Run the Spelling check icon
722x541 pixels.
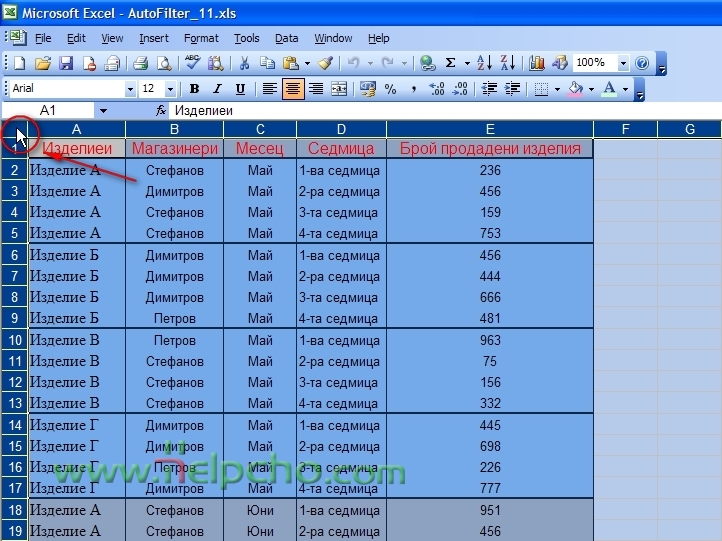tap(192, 63)
